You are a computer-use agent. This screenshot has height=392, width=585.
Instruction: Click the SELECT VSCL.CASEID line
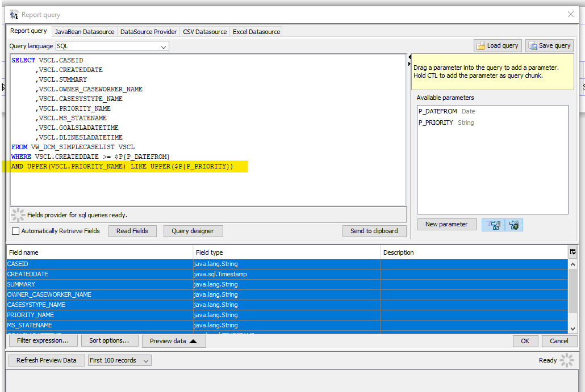[x=47, y=60]
